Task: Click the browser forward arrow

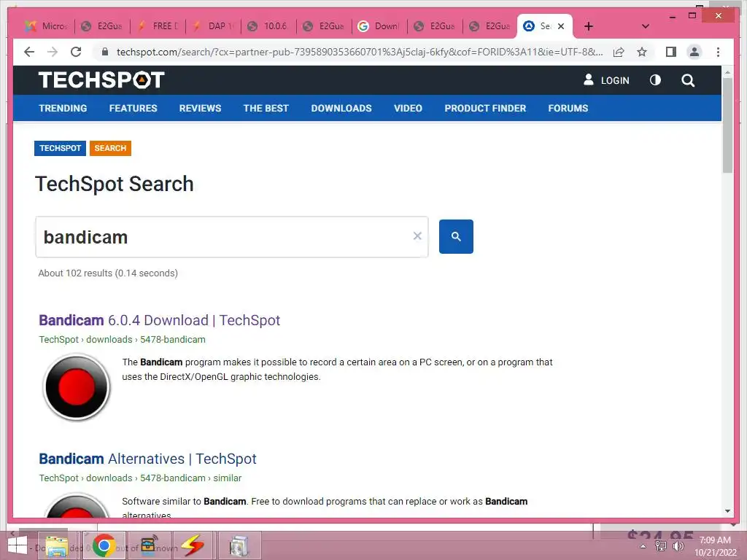Action: pos(53,52)
